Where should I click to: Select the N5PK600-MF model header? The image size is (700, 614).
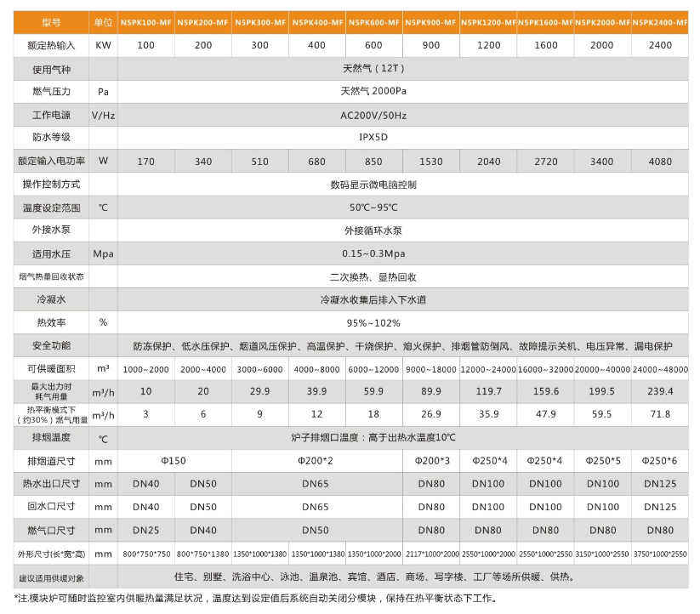point(373,22)
